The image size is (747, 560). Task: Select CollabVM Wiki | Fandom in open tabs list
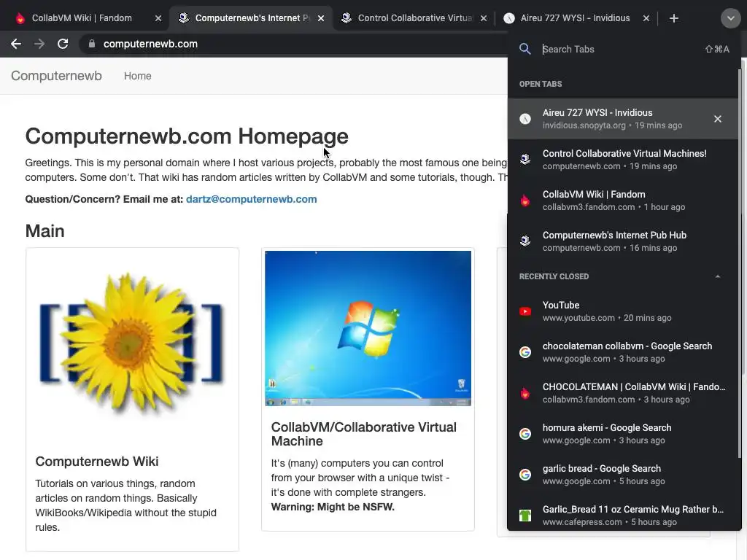[x=623, y=201]
